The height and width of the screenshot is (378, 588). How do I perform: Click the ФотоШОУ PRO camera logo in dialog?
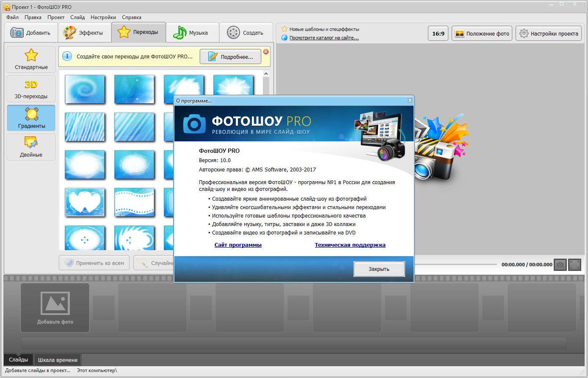(x=194, y=123)
